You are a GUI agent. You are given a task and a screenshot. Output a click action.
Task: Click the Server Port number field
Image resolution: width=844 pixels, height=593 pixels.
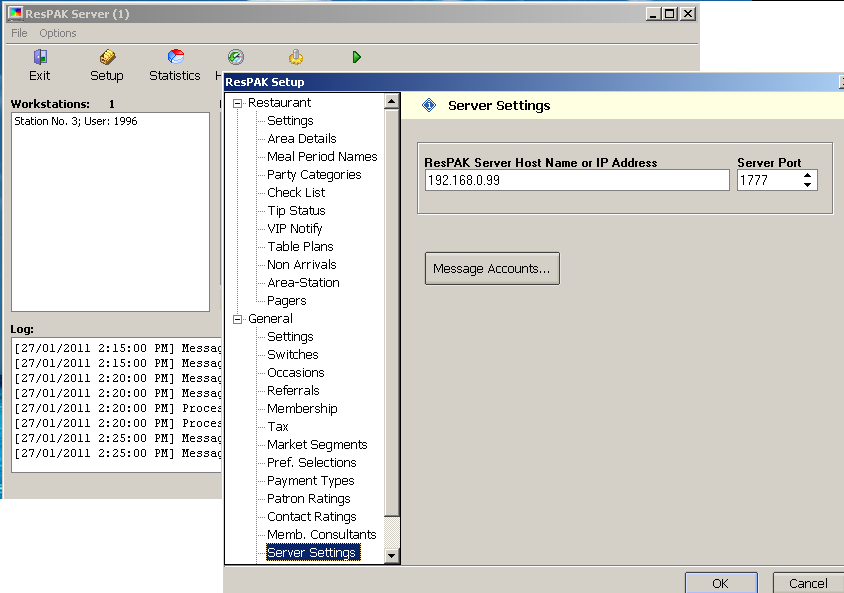coord(769,180)
